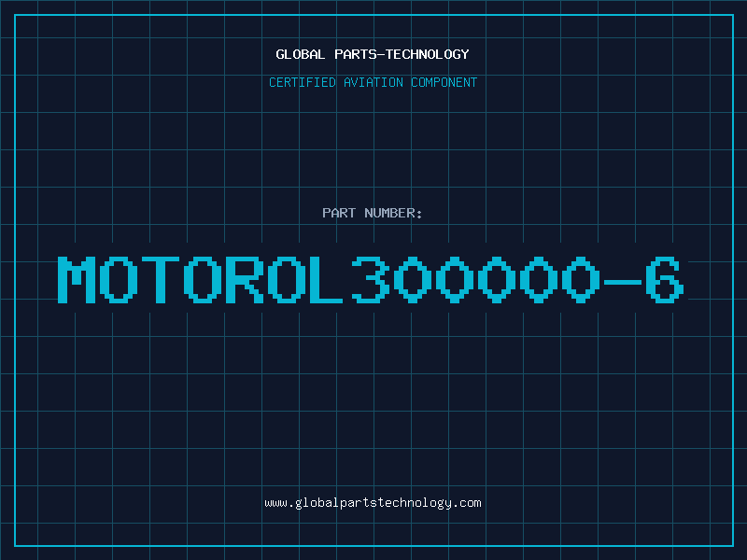Click the word COMPONENT in the subtitle
The width and height of the screenshot is (747, 560).
[x=444, y=82]
